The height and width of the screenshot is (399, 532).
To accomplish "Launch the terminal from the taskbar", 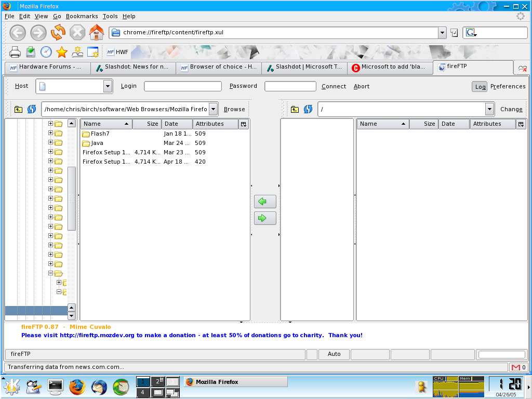I will (x=55, y=387).
